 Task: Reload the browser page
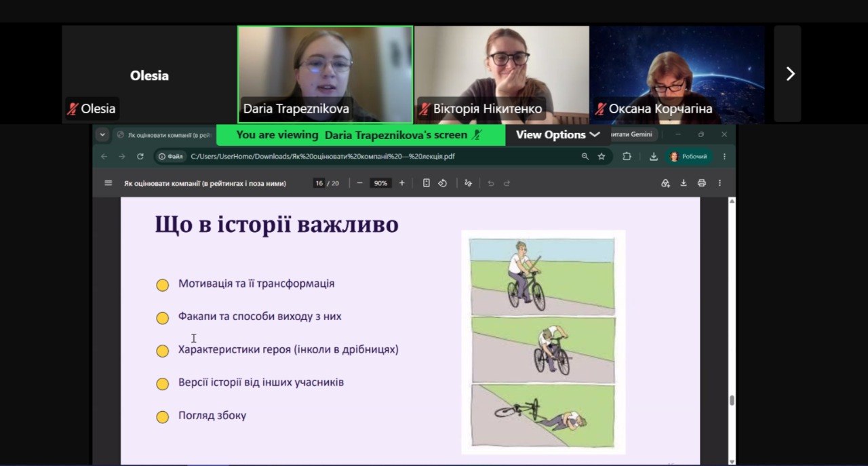140,157
